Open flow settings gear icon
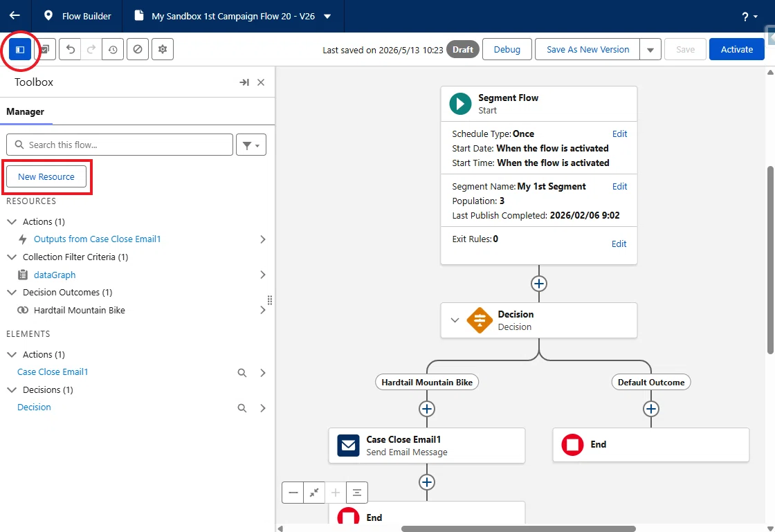Screen dimensions: 775x532 [163, 49]
